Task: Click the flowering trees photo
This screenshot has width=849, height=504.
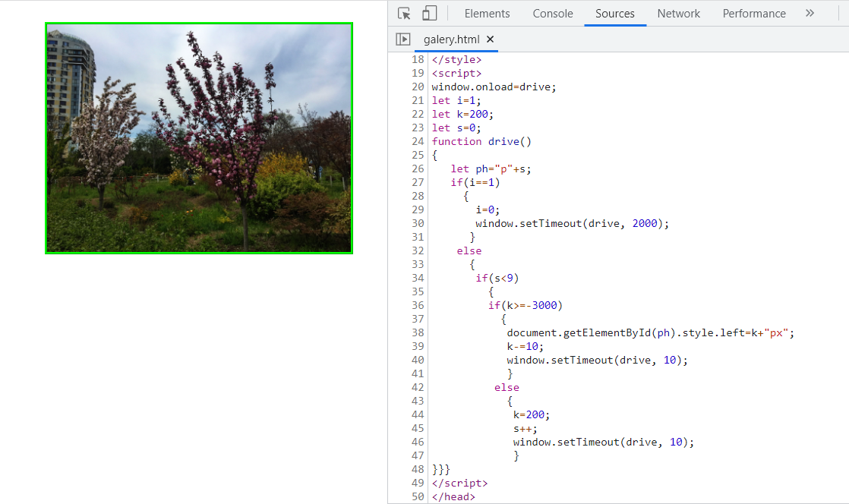Action: pos(199,138)
